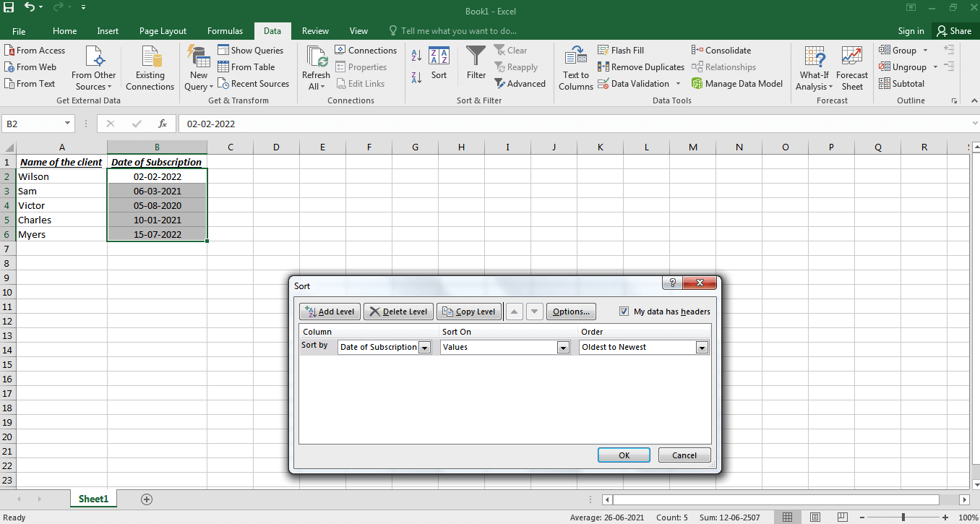Switch to the Review tab
The height and width of the screenshot is (524, 980).
(x=316, y=31)
